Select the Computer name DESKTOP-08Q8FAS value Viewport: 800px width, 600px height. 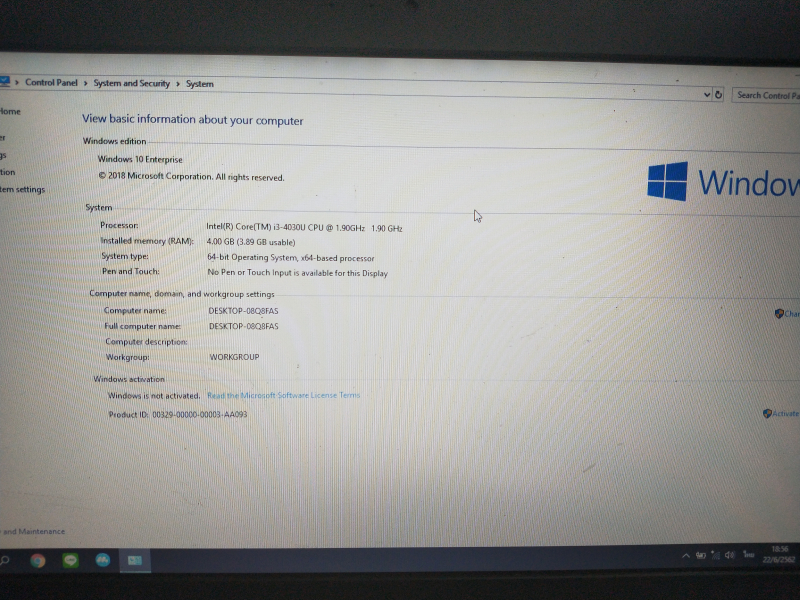[243, 311]
